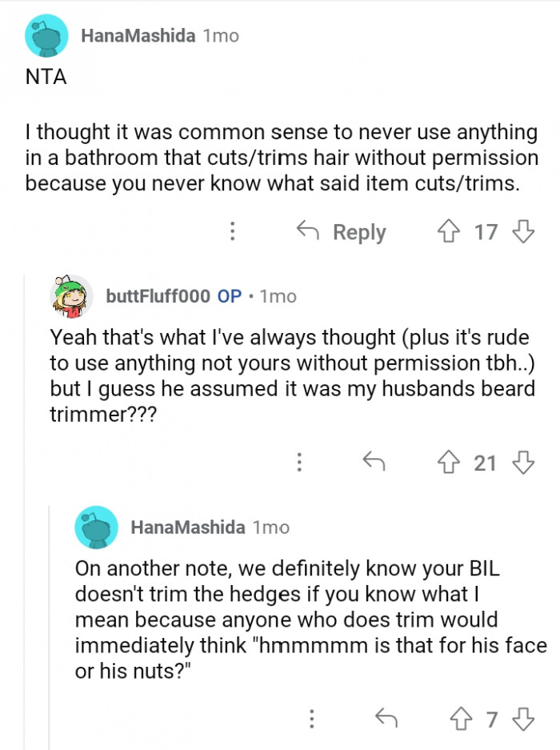Click HanaMashida's avatar on nested reply
The height and width of the screenshot is (750, 560).
click(x=95, y=528)
